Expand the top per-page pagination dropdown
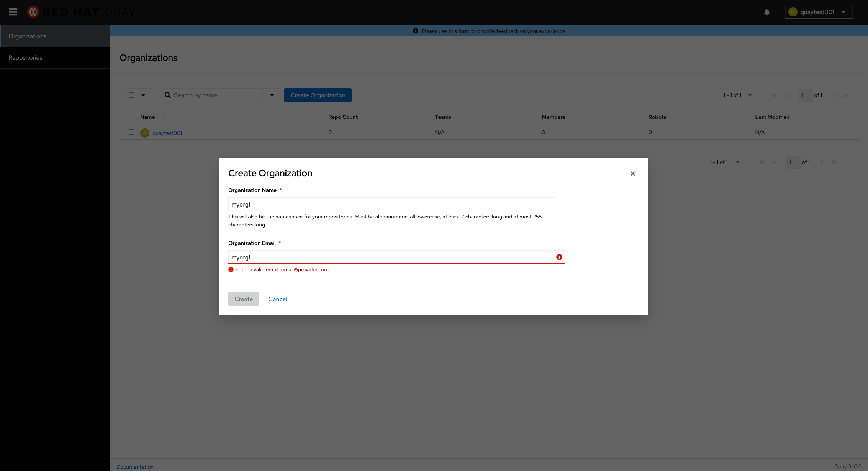The width and height of the screenshot is (868, 471). pyautogui.click(x=750, y=95)
